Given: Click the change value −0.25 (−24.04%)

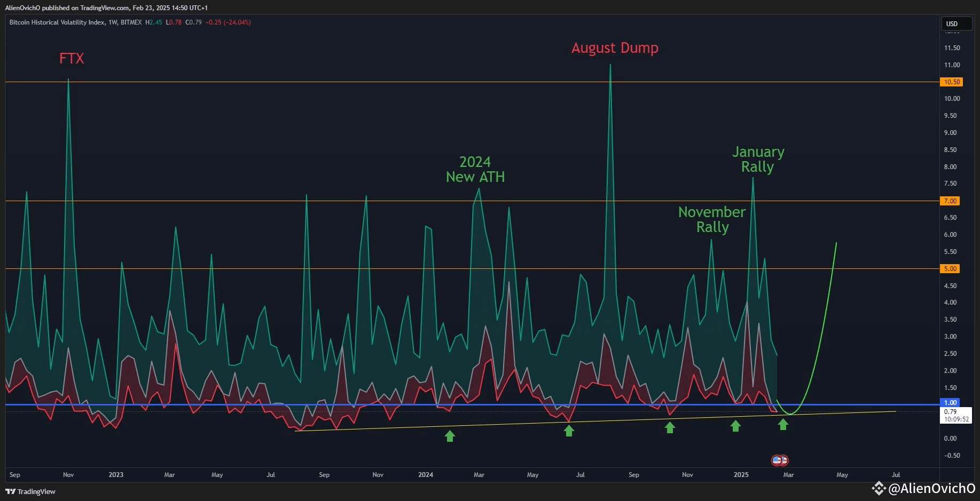Looking at the screenshot, I should pyautogui.click(x=228, y=22).
